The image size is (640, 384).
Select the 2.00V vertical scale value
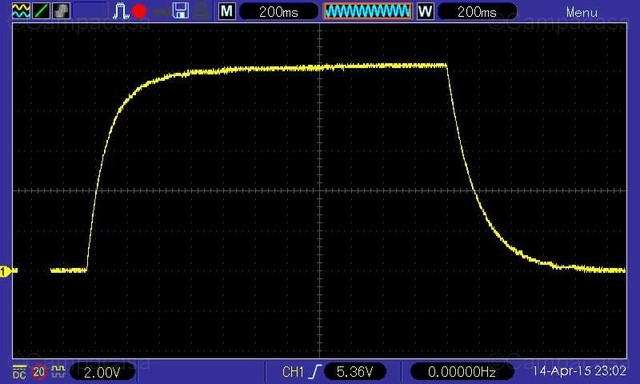[102, 372]
